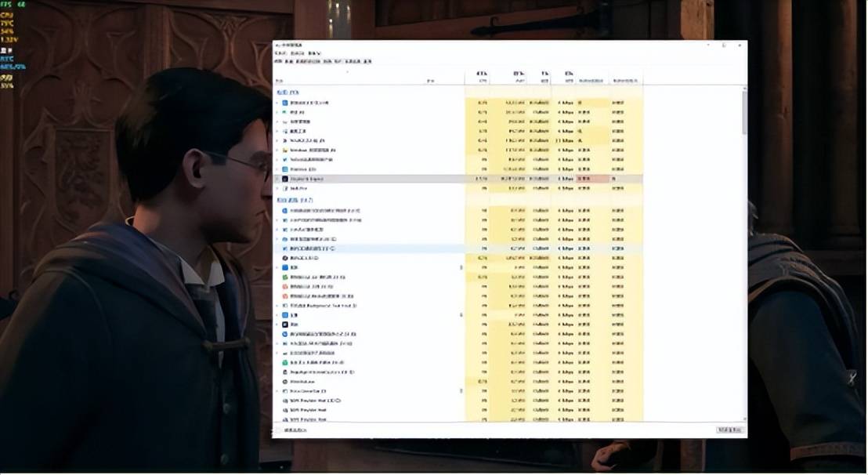Click the process list vertical scrollbar thumb
Screen dimensions: 868x475
tap(744, 112)
